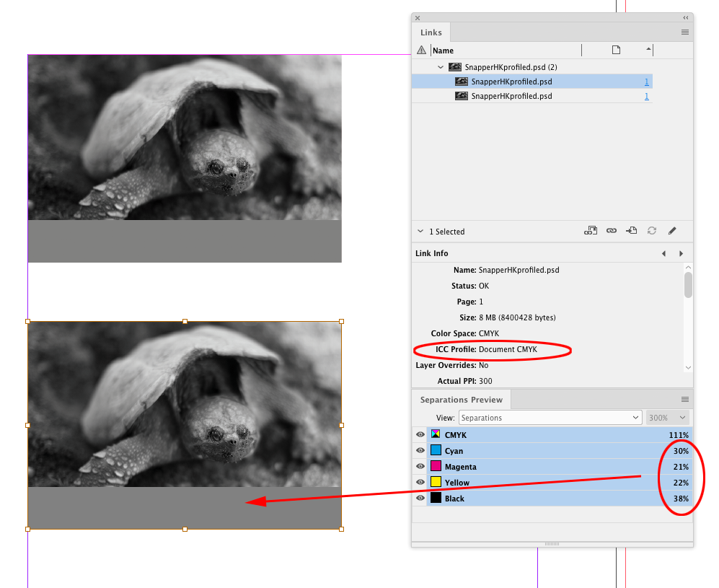Open Separations Preview panel flyout menu
The image size is (719, 588).
(684, 399)
